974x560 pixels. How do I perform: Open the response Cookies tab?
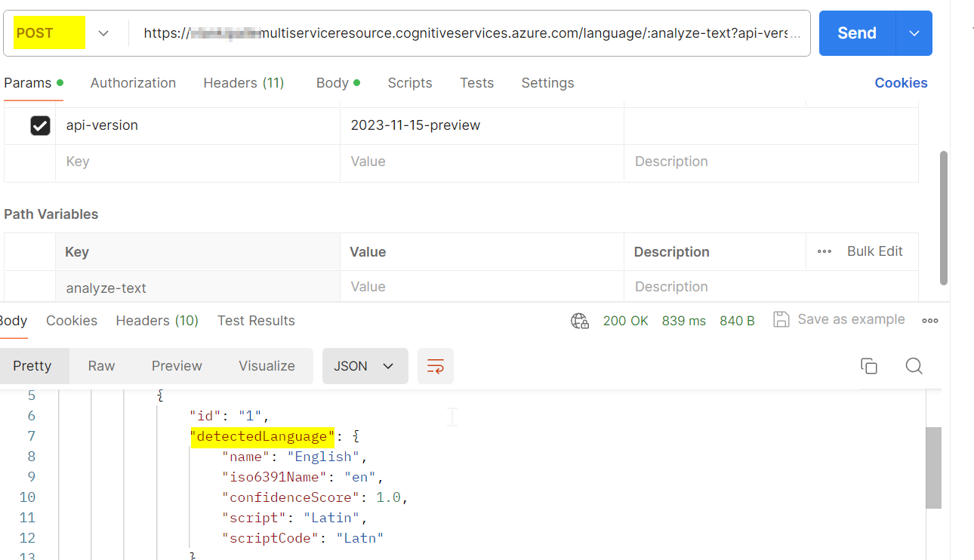click(72, 321)
